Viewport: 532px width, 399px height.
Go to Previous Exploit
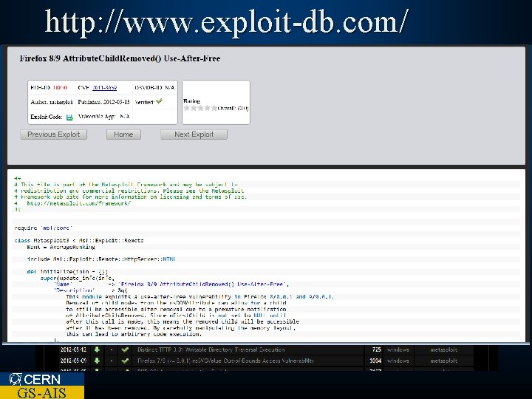coord(54,134)
